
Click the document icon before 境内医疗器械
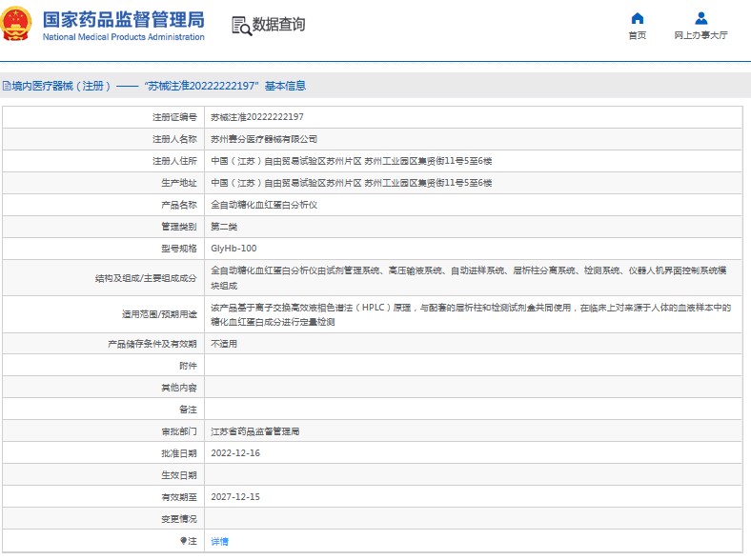(x=7, y=86)
